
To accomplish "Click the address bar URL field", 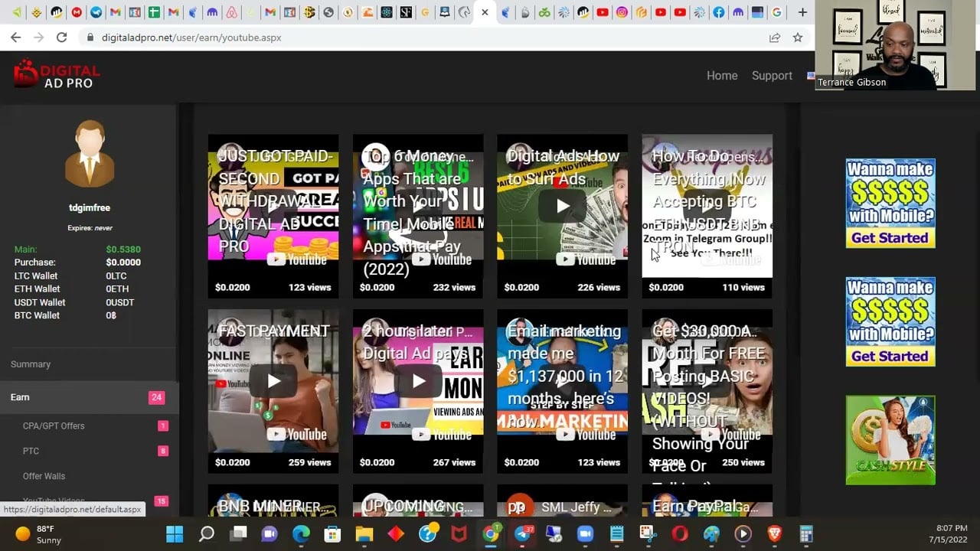I will click(429, 37).
